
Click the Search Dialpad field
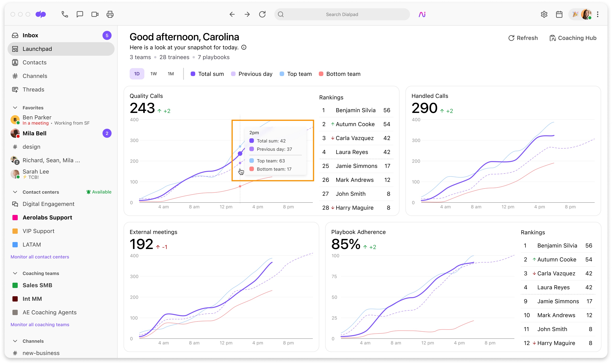tap(342, 14)
